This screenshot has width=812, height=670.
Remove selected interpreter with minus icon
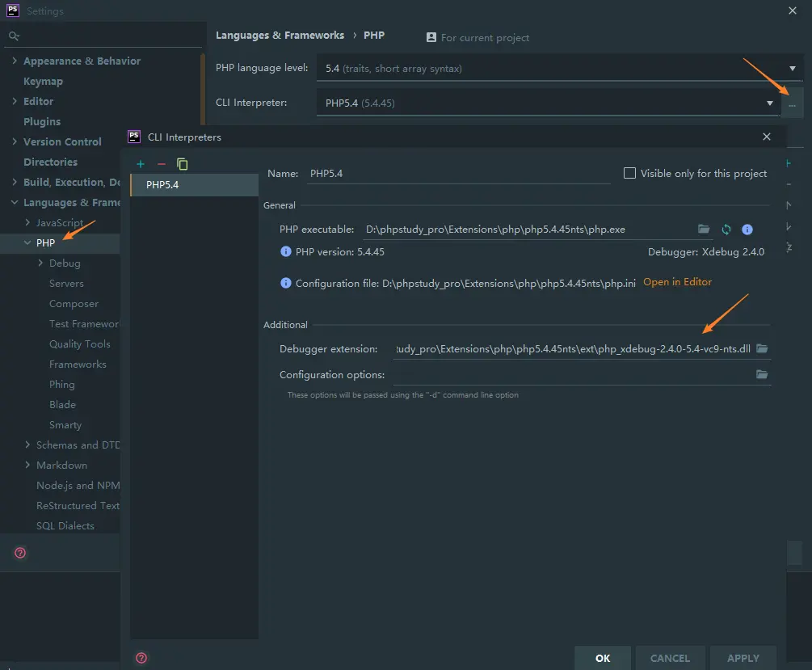tap(162, 164)
